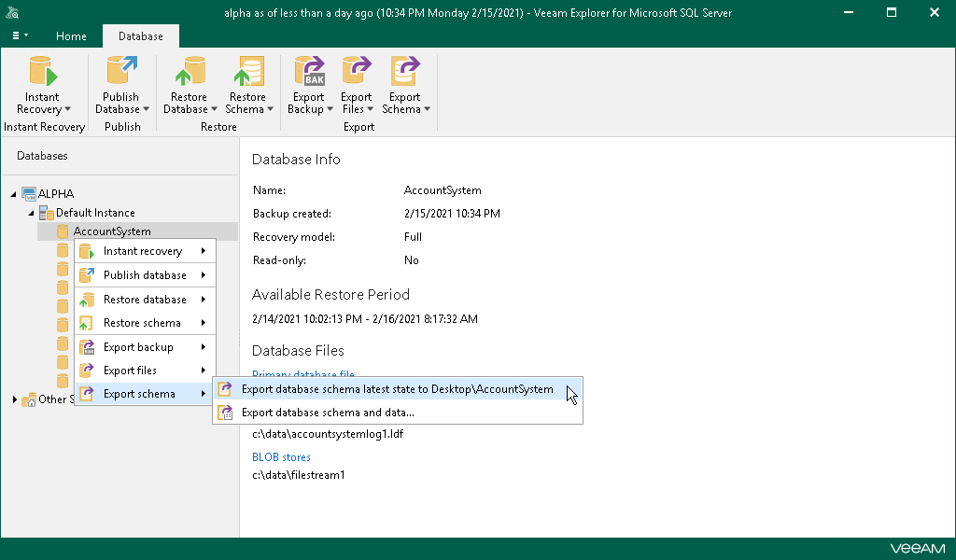The image size is (956, 560).
Task: Click the Restore Database ribbon icon
Action: pyautogui.click(x=190, y=71)
